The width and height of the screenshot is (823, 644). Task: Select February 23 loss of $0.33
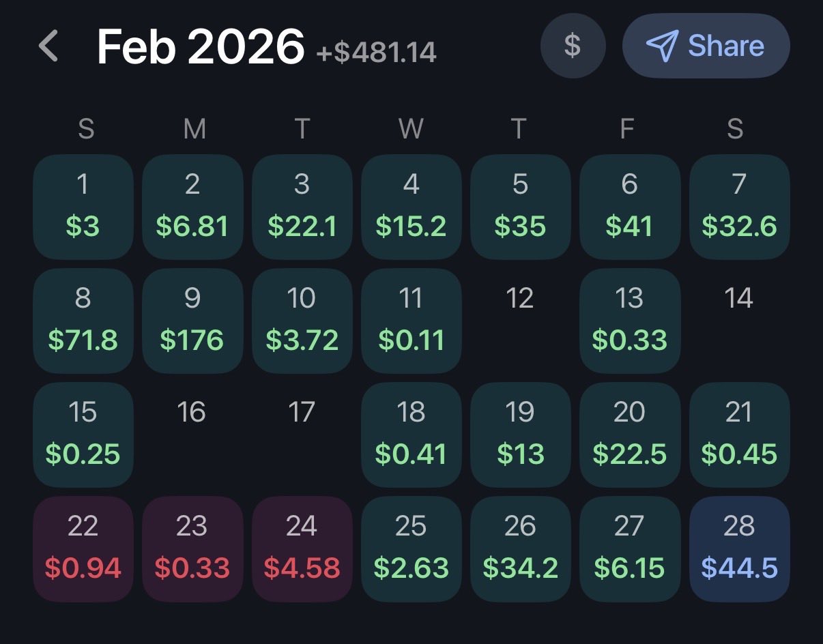192,548
